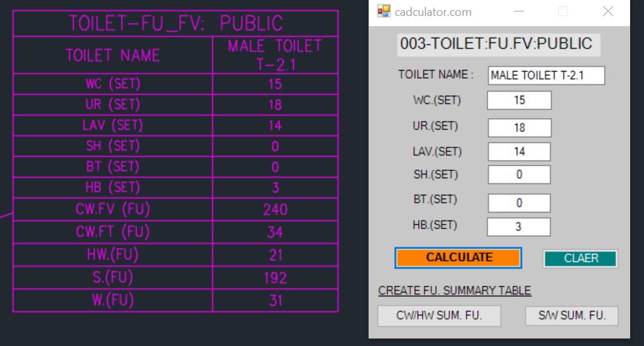The width and height of the screenshot is (644, 346).
Task: Click the cadculator.com app icon in title bar
Action: click(x=383, y=11)
